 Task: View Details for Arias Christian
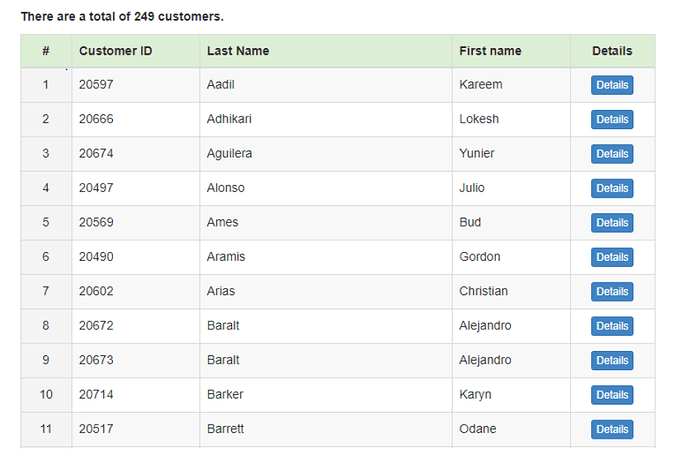(612, 292)
